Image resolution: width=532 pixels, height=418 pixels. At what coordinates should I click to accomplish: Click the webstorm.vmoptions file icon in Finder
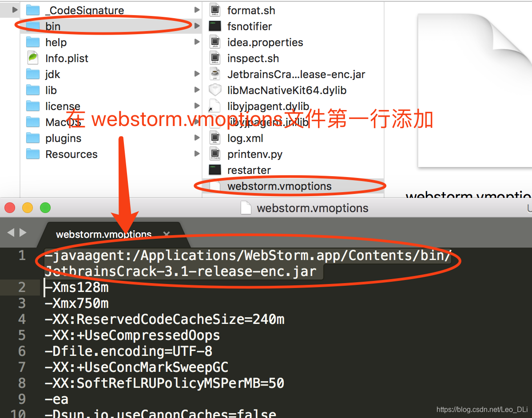click(215, 186)
